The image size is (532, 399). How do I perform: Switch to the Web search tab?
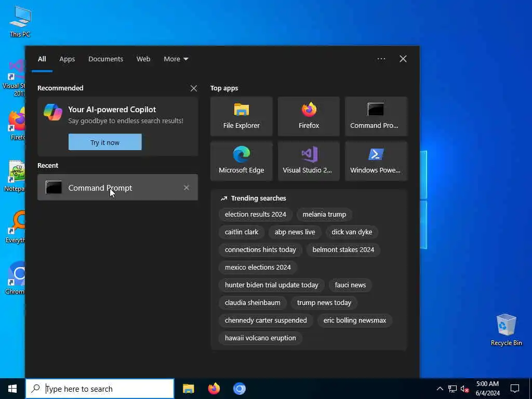143,59
